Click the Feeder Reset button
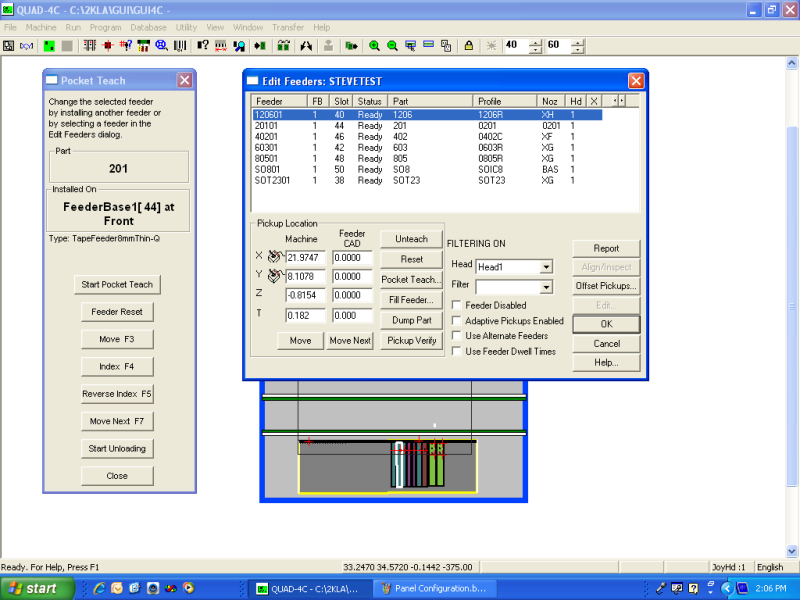The image size is (800, 600). (117, 312)
